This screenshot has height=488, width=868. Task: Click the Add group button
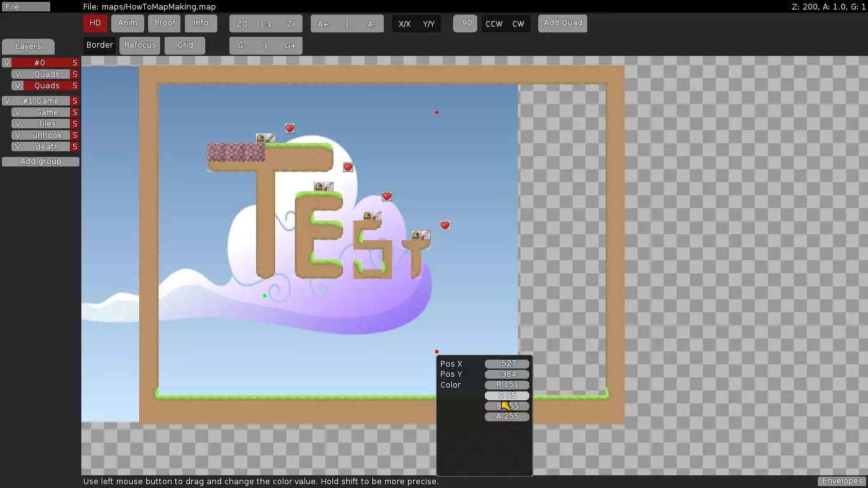click(x=41, y=161)
